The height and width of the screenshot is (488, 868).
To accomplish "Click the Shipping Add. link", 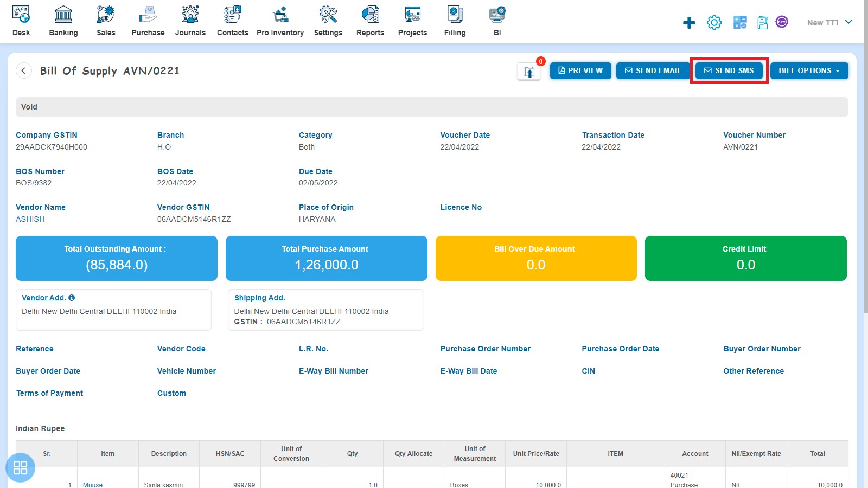I will 259,298.
